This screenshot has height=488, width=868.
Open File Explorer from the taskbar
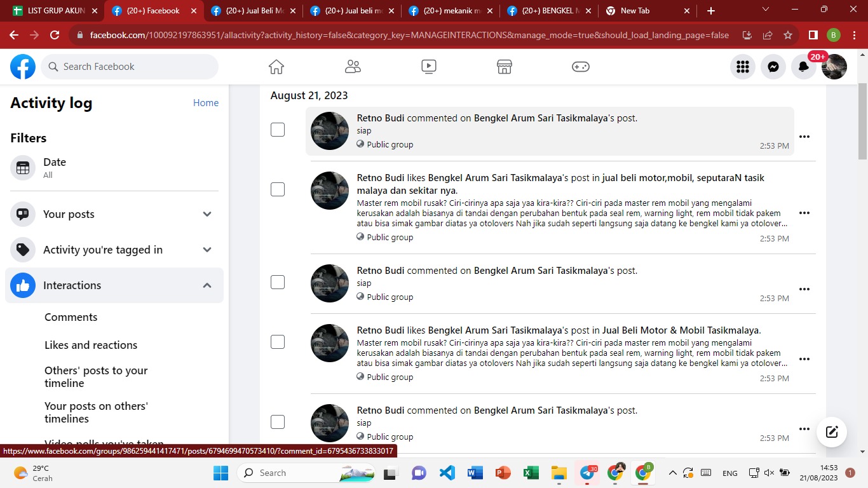pyautogui.click(x=559, y=473)
